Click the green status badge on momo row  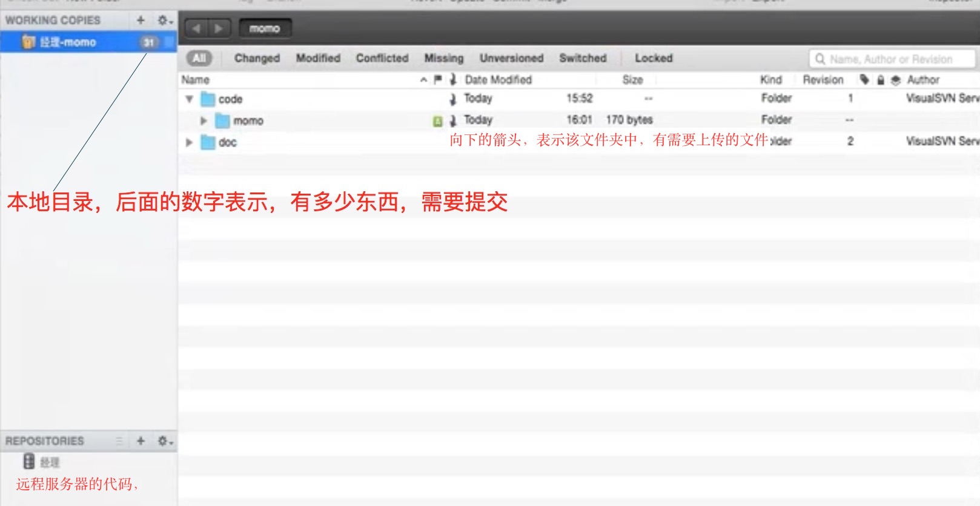click(438, 121)
